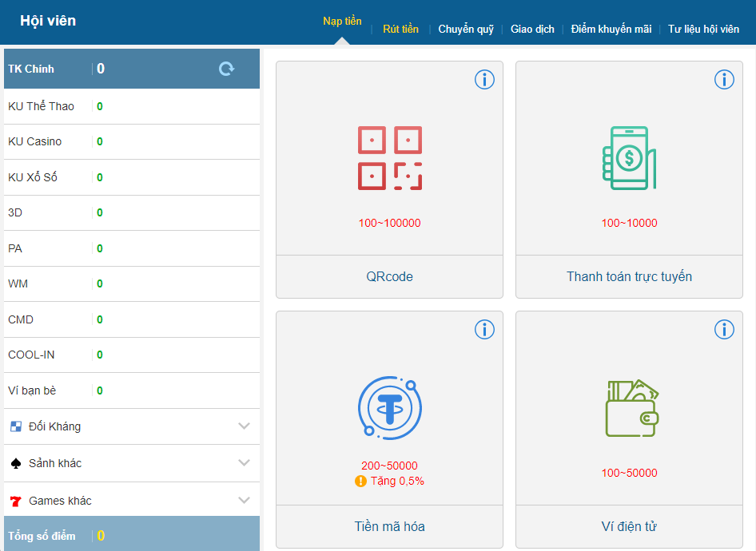
Task: View info icon on Ví điện tử card
Action: tap(724, 329)
